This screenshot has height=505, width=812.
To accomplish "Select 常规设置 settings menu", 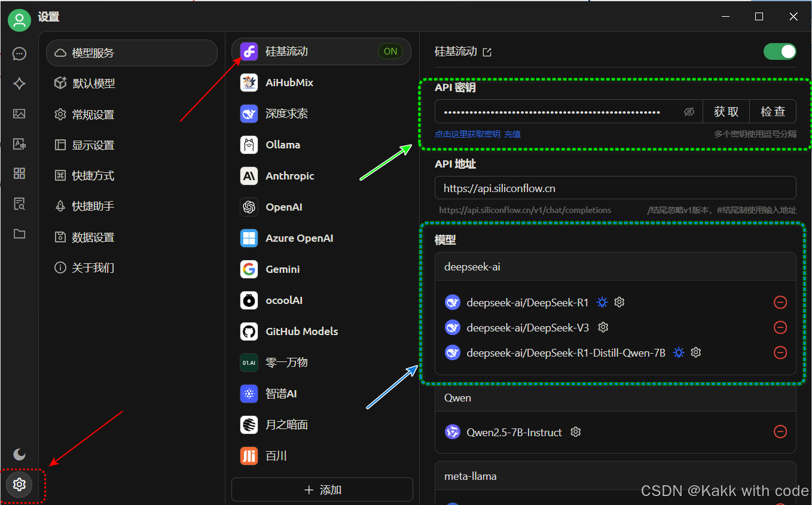I will click(132, 114).
